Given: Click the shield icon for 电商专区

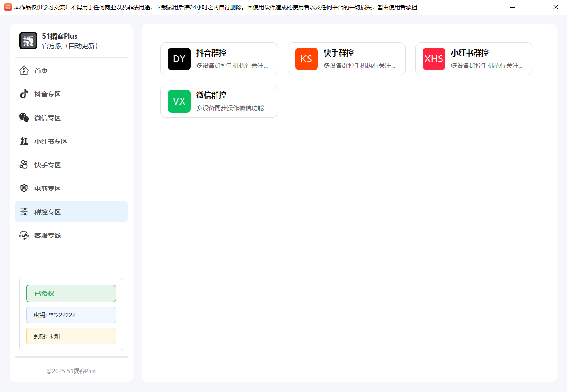Looking at the screenshot, I should 24,188.
